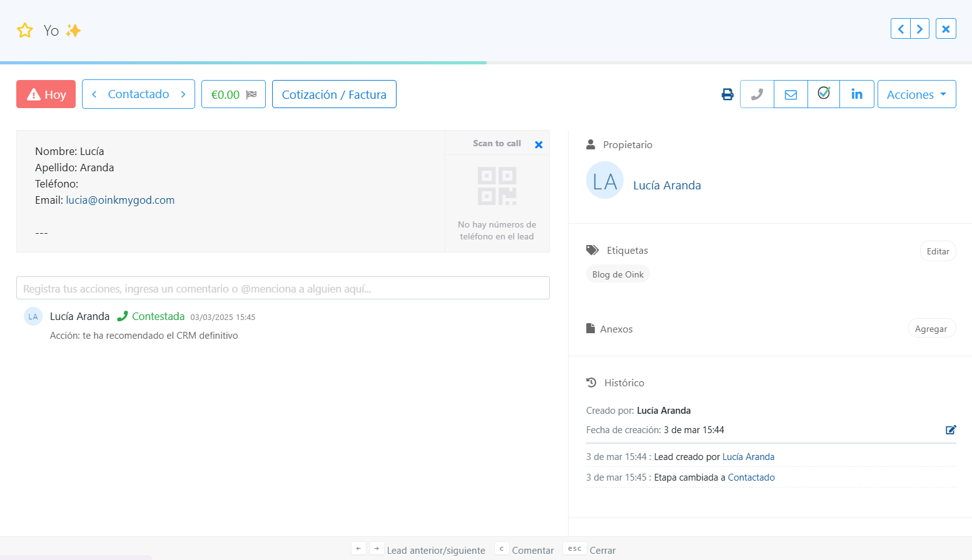This screenshot has width=972, height=560.
Task: Open the LinkedIn icon in the toolbar
Action: (856, 94)
